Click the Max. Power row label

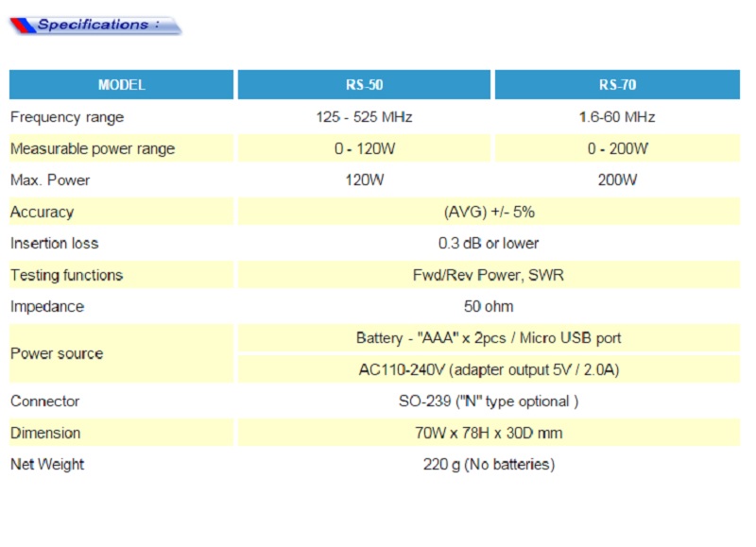[50, 180]
